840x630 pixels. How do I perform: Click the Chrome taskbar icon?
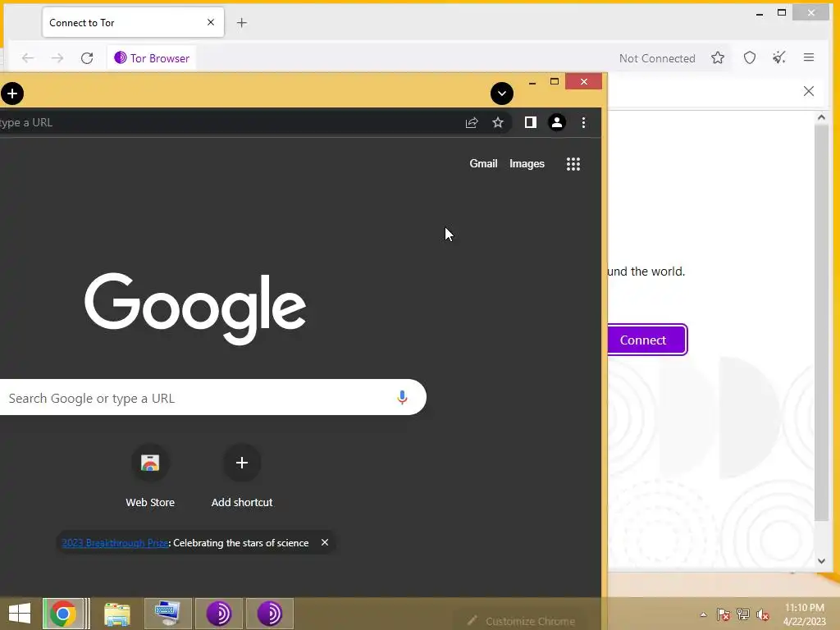[x=63, y=614]
